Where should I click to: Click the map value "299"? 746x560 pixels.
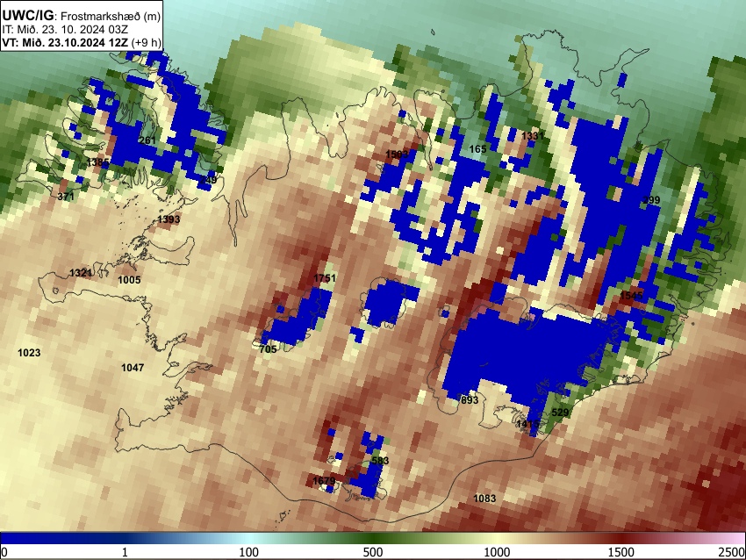(651, 200)
